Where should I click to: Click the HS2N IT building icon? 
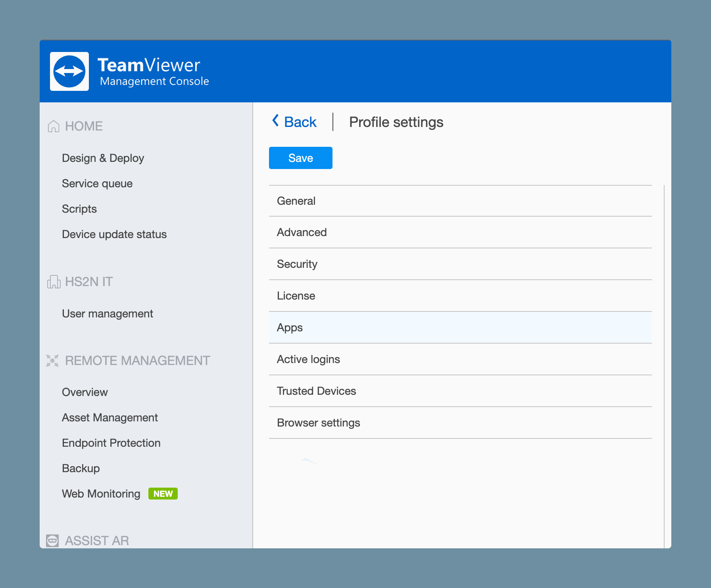[54, 282]
